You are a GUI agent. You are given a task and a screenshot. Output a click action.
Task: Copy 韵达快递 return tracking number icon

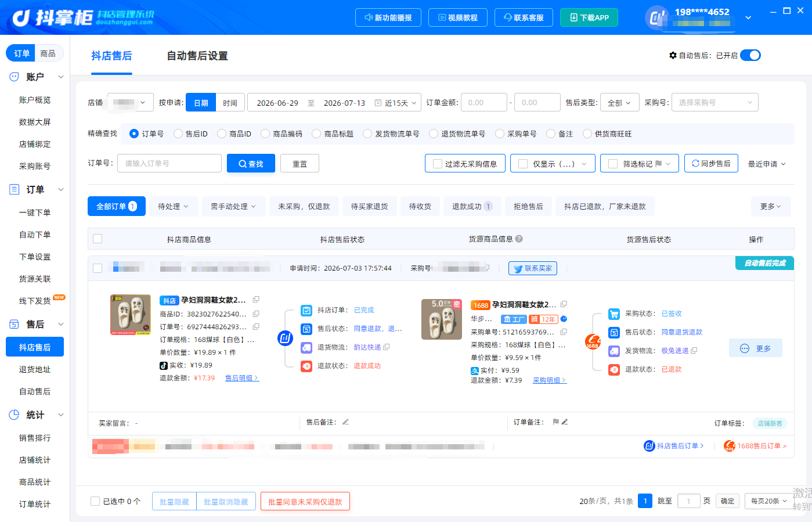[387, 347]
